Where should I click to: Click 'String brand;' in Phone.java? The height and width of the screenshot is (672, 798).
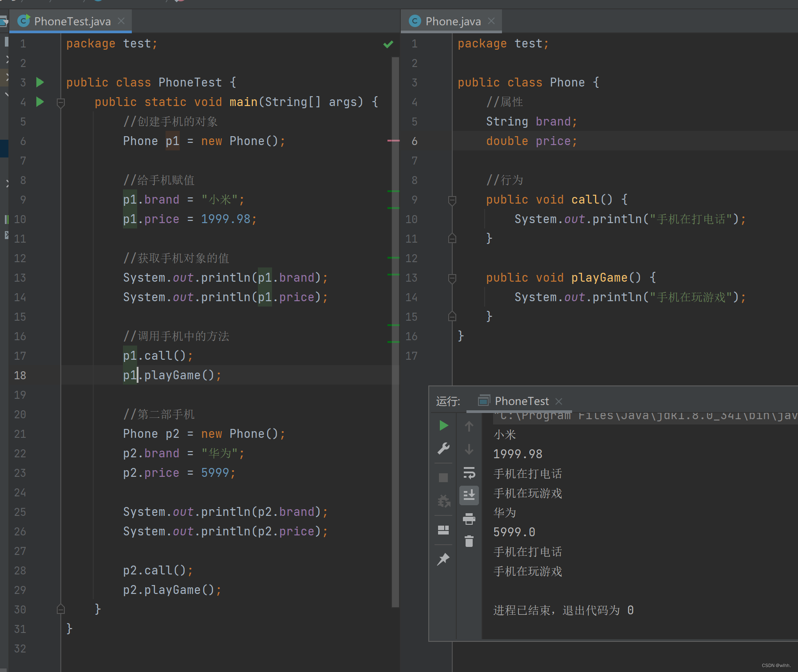pyautogui.click(x=532, y=122)
